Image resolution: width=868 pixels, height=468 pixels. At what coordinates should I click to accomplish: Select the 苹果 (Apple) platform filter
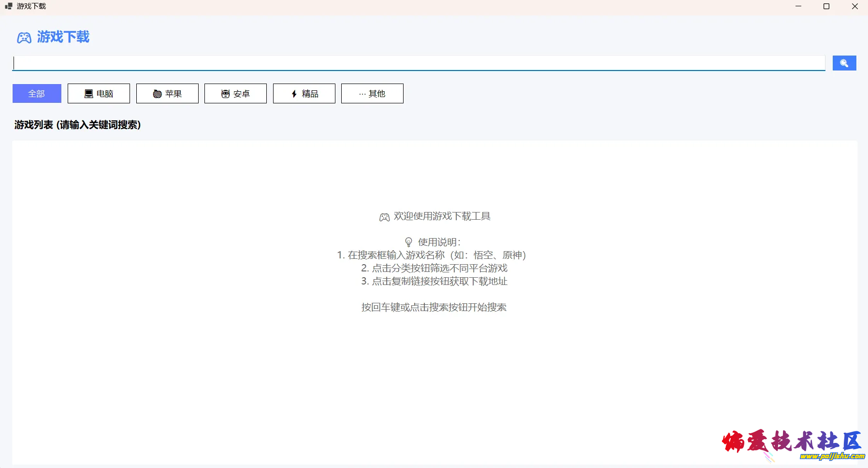(x=167, y=94)
